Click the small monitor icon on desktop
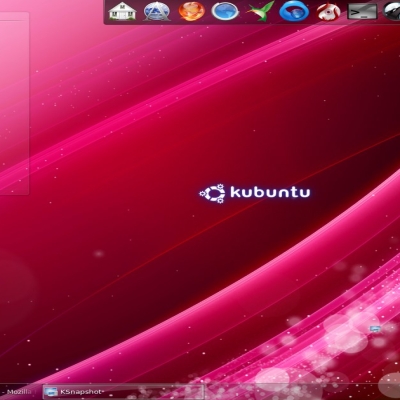The width and height of the screenshot is (400, 400). click(375, 329)
